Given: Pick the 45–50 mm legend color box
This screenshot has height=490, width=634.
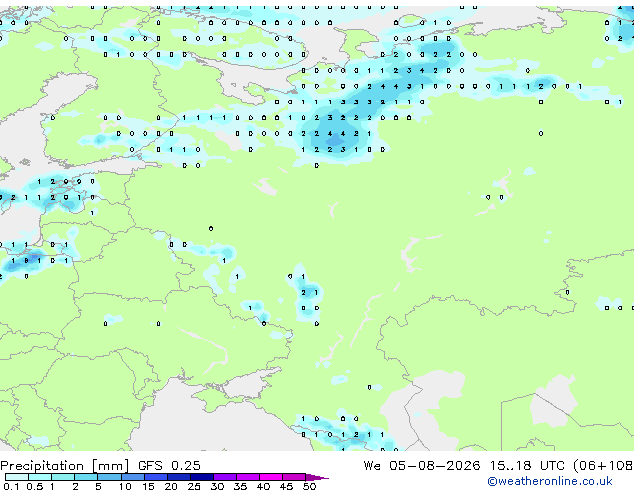Looking at the screenshot, I should pos(294,477).
